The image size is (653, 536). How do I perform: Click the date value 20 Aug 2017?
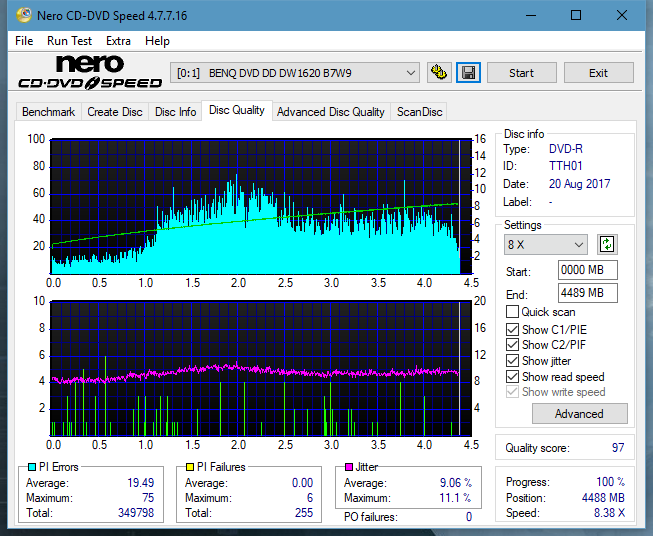pyautogui.click(x=579, y=184)
